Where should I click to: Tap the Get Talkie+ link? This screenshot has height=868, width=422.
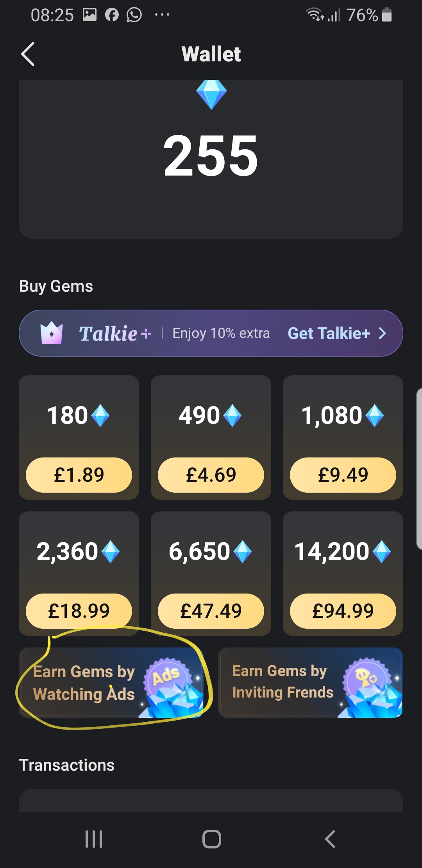click(329, 334)
